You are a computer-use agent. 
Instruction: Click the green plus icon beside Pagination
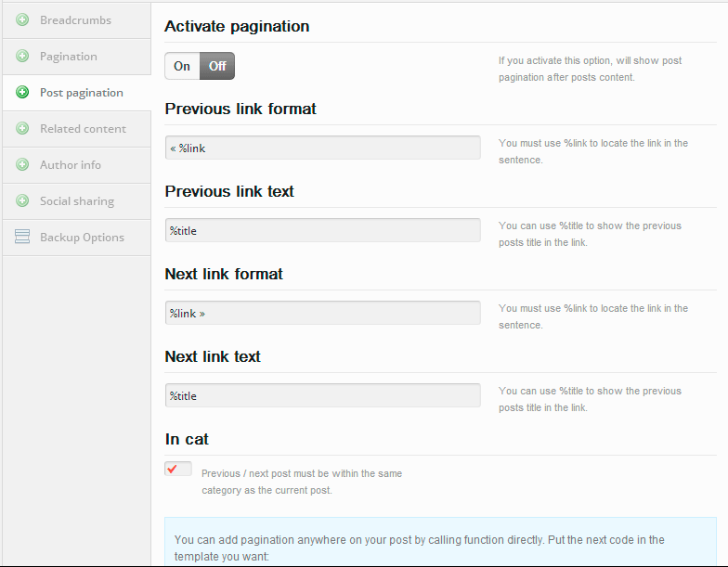point(22,56)
